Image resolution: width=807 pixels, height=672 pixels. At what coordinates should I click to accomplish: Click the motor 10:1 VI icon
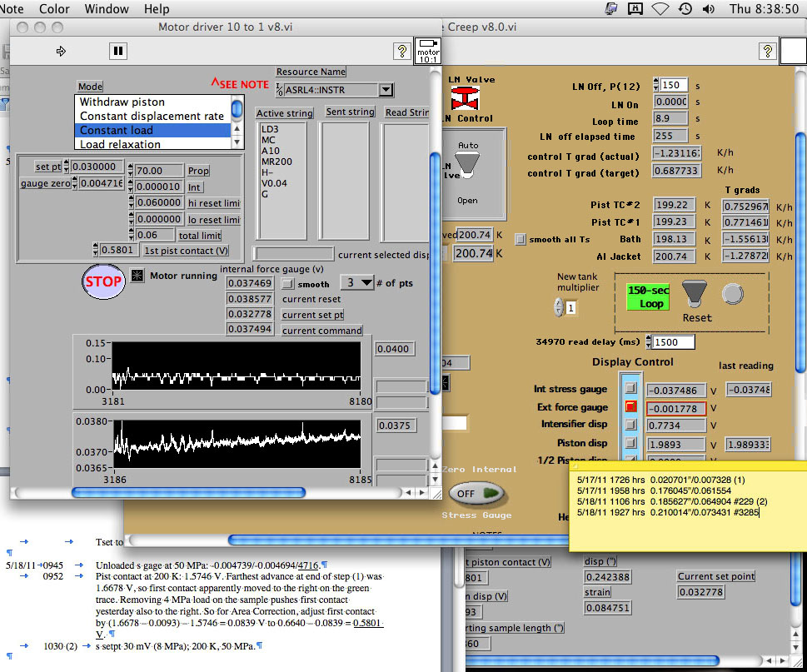(x=426, y=50)
